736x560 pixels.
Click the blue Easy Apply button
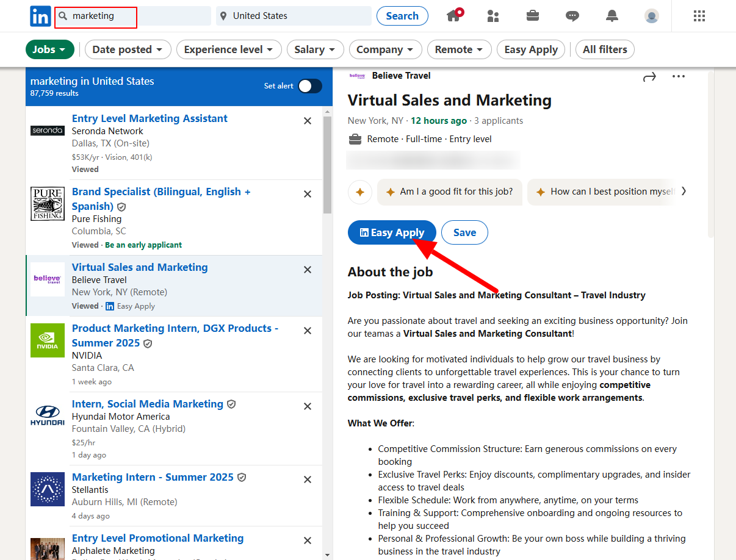(392, 232)
